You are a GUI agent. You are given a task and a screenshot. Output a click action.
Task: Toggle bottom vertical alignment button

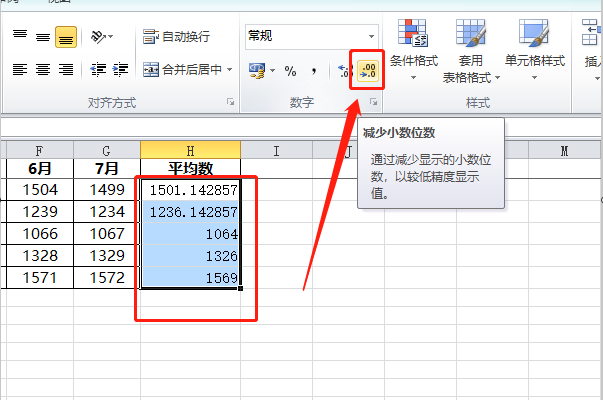pyautogui.click(x=66, y=37)
